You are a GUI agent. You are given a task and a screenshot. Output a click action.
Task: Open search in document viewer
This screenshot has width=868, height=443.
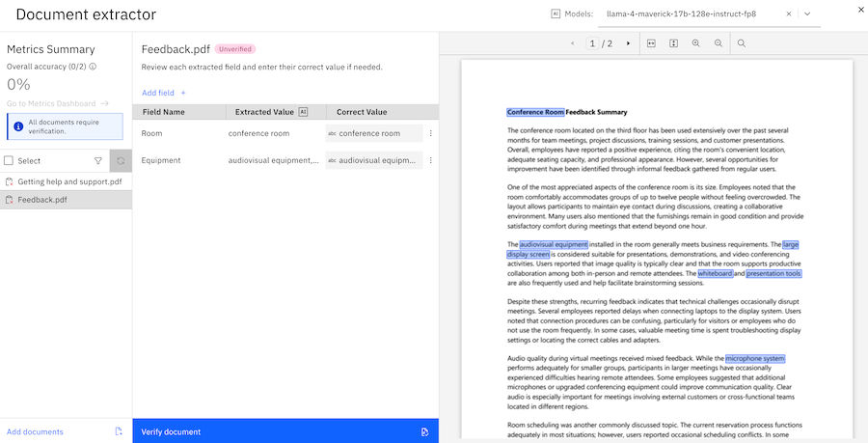(x=742, y=43)
